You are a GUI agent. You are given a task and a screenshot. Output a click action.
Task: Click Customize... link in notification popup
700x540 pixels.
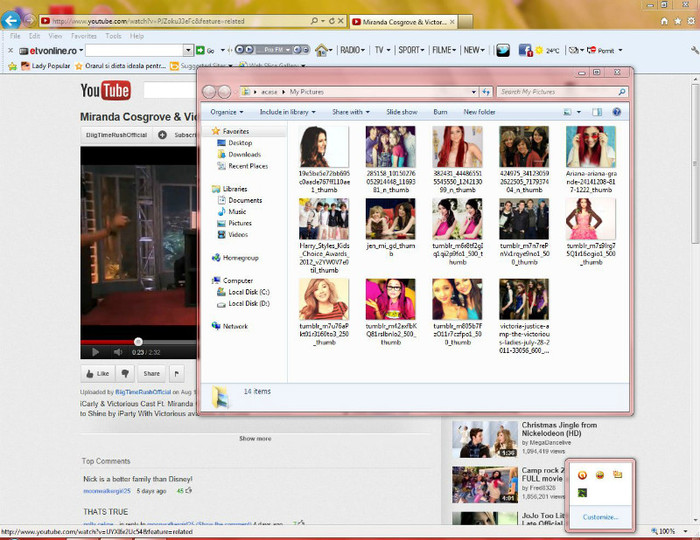tap(600, 517)
